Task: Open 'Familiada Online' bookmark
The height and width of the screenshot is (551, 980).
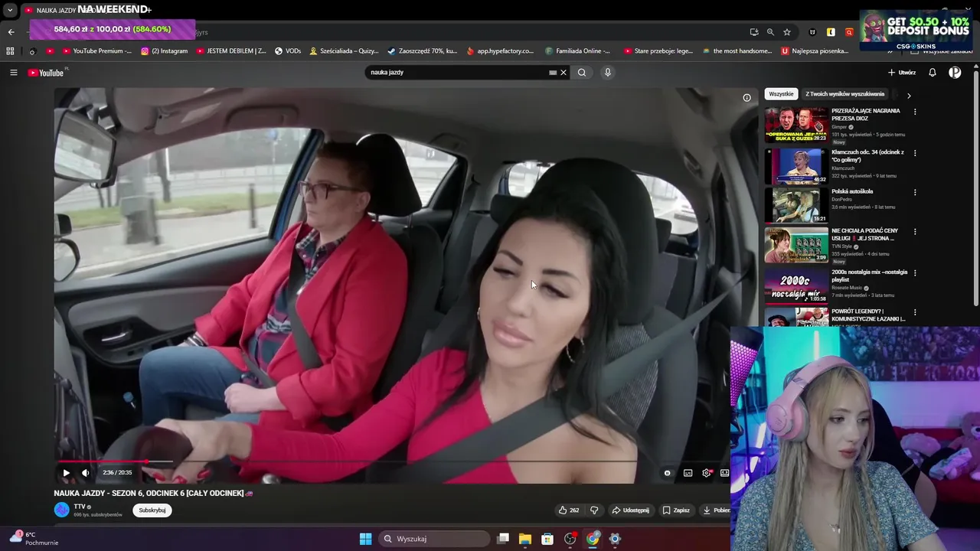Action: (x=578, y=51)
